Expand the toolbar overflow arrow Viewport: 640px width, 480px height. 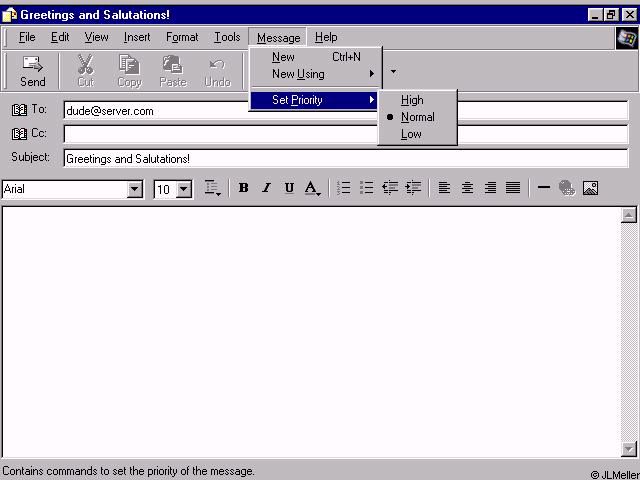pyautogui.click(x=393, y=72)
